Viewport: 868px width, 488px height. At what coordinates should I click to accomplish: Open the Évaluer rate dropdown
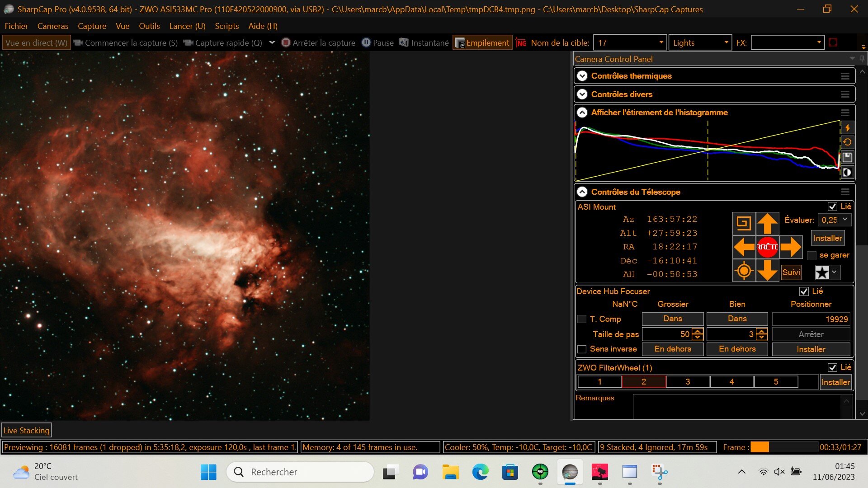(835, 220)
